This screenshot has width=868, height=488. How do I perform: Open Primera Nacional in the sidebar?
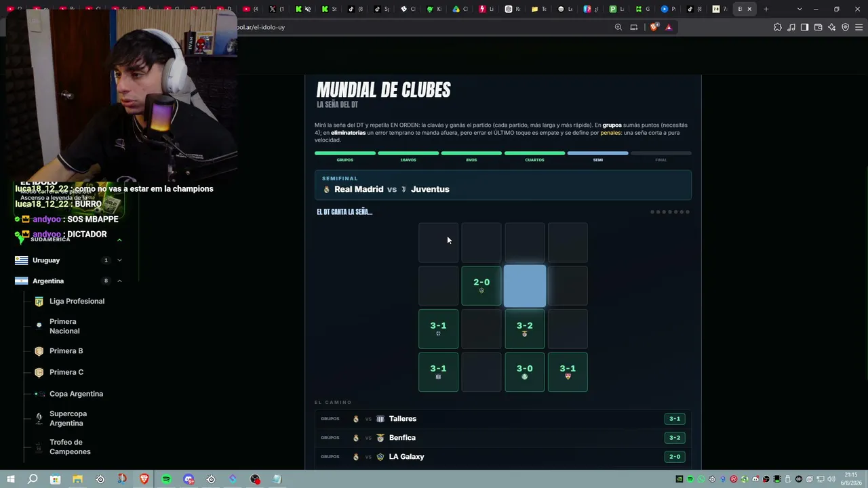pyautogui.click(x=64, y=326)
